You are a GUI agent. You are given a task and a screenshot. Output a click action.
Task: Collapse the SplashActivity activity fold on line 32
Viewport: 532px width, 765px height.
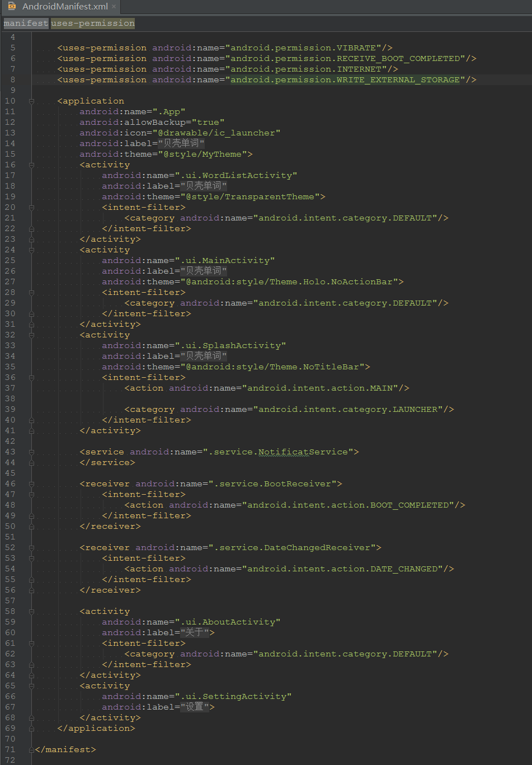click(x=31, y=335)
